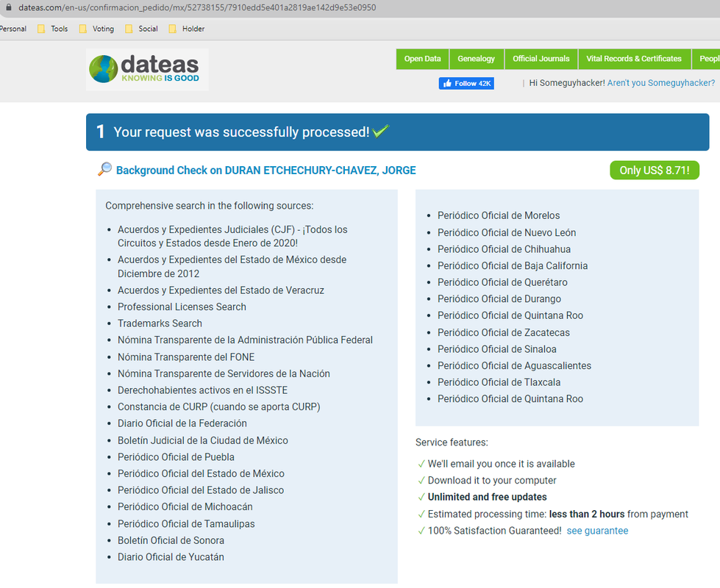
Task: Click "We'll email you once it is available"
Action: pos(502,464)
